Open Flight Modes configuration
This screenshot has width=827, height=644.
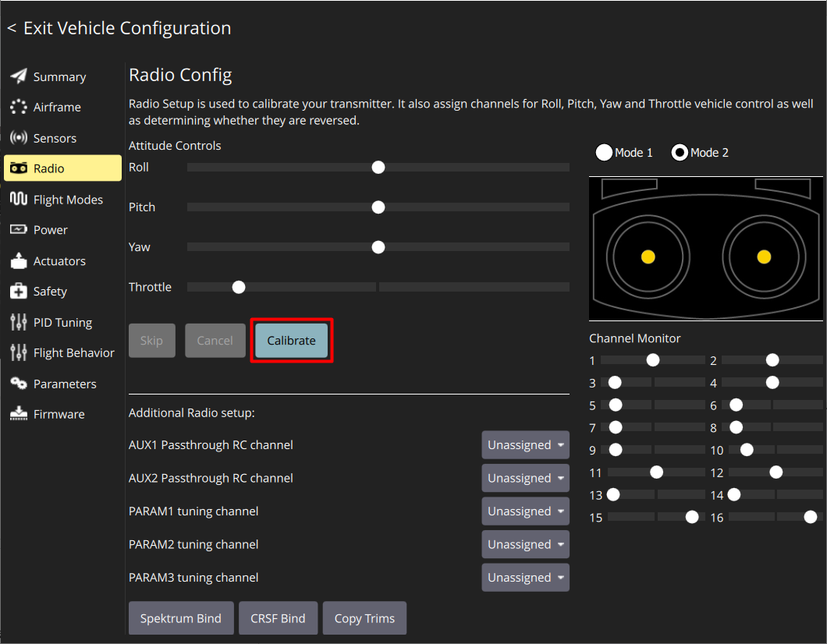coord(18,199)
